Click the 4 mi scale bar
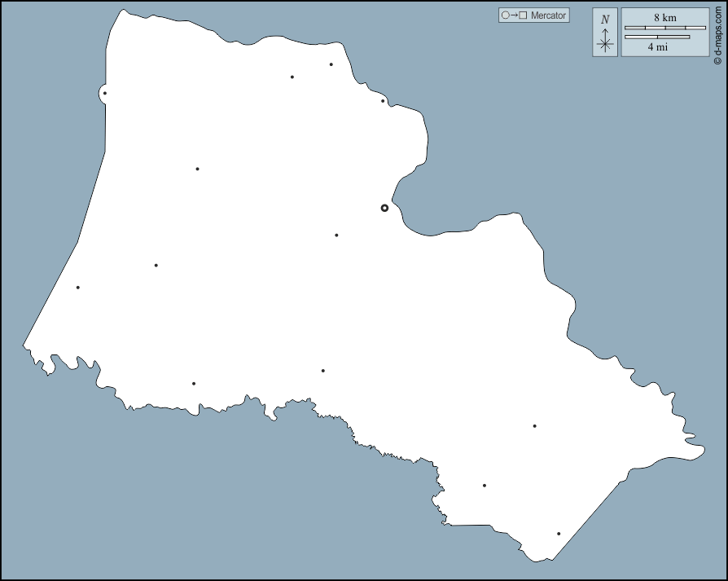 (x=657, y=37)
